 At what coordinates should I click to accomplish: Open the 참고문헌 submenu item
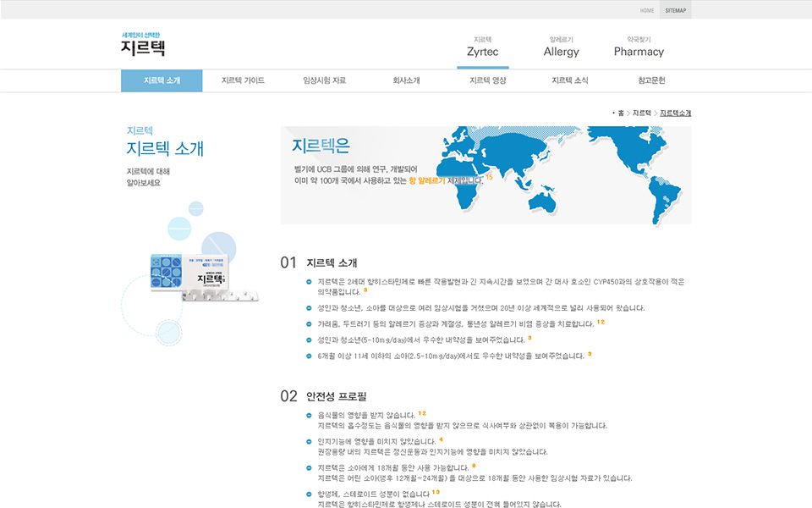[651, 80]
